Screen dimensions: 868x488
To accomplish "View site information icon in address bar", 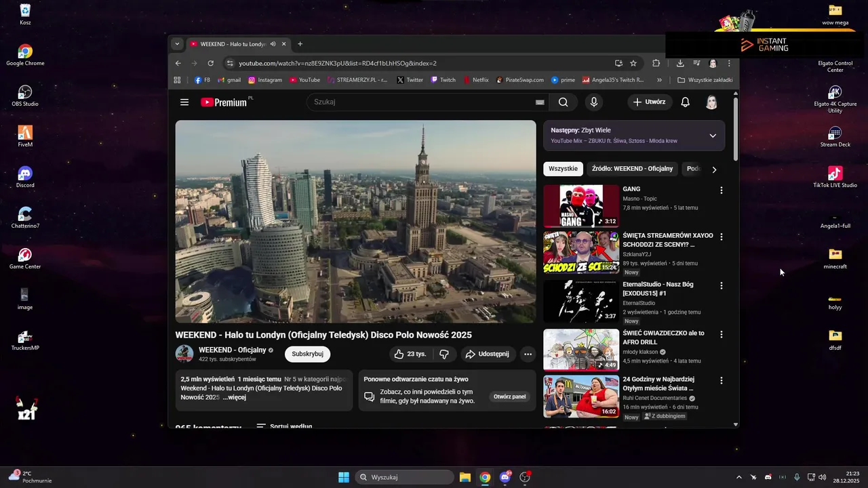I will pyautogui.click(x=230, y=63).
